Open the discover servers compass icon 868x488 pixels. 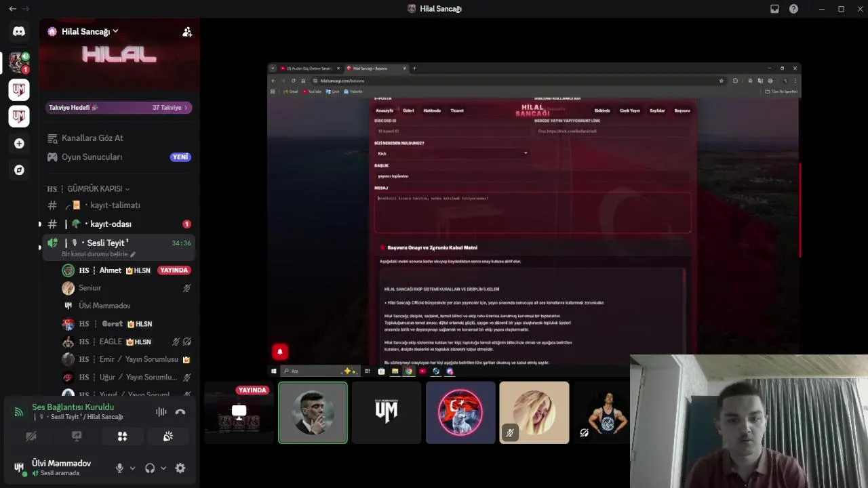click(x=19, y=170)
